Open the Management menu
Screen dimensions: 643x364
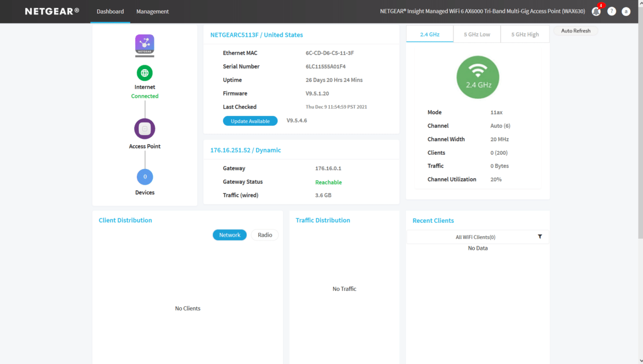click(x=153, y=12)
